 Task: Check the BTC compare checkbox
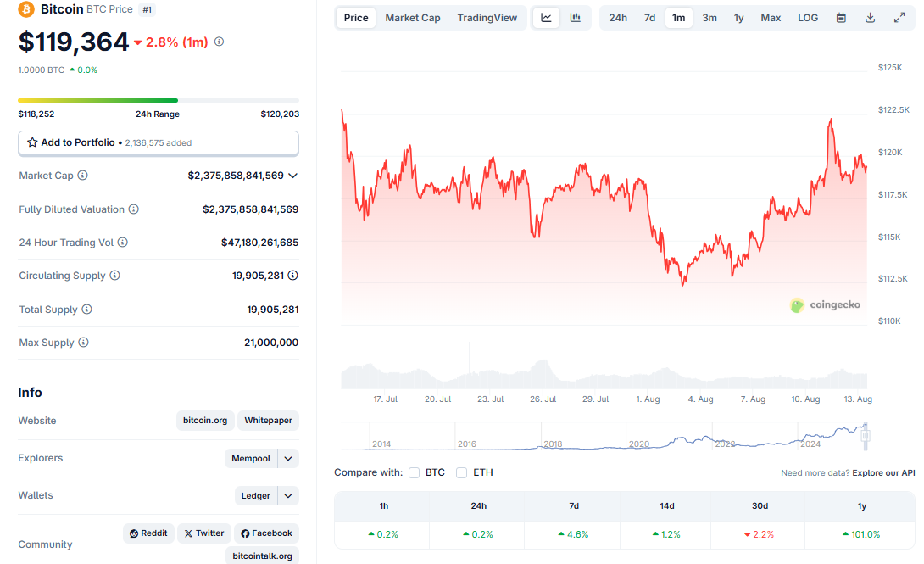[x=415, y=472]
